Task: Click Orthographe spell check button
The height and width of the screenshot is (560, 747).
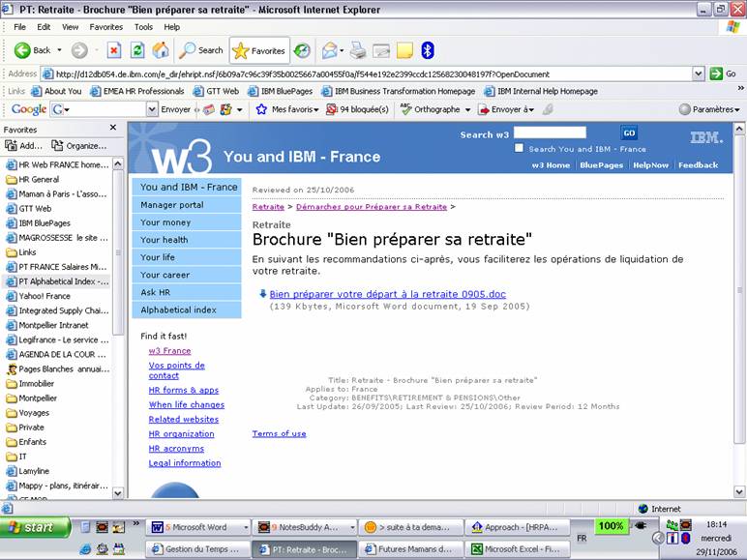Action: point(431,109)
